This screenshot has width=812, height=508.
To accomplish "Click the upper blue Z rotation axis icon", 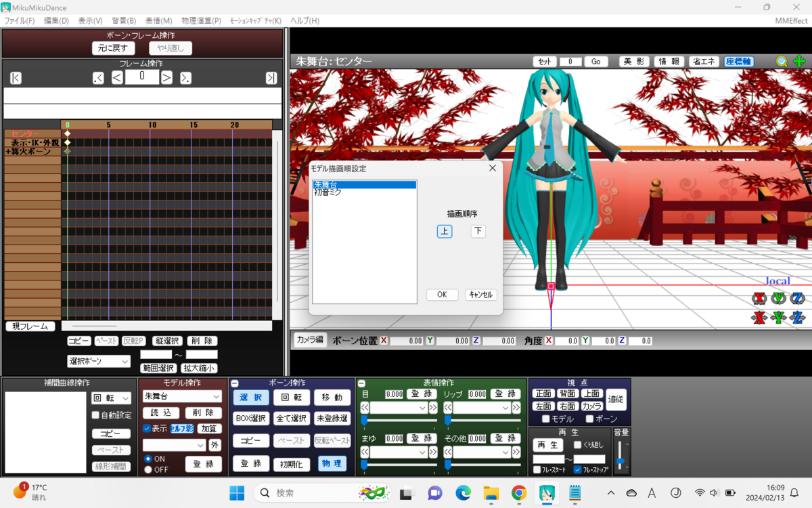I will [798, 298].
